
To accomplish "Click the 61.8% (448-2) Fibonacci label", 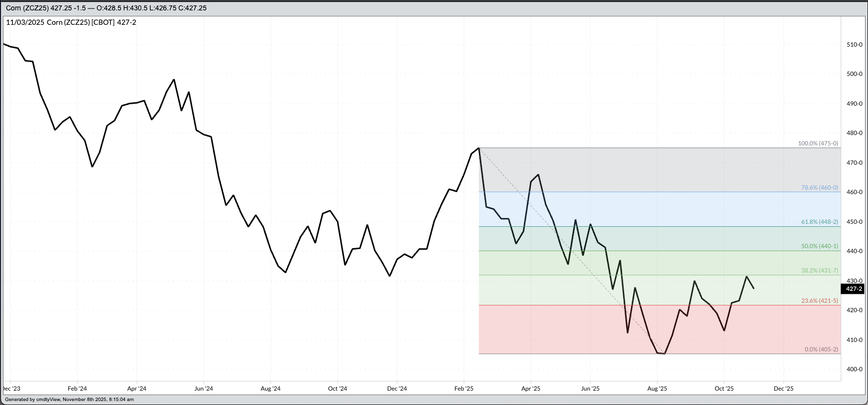I will pyautogui.click(x=819, y=222).
